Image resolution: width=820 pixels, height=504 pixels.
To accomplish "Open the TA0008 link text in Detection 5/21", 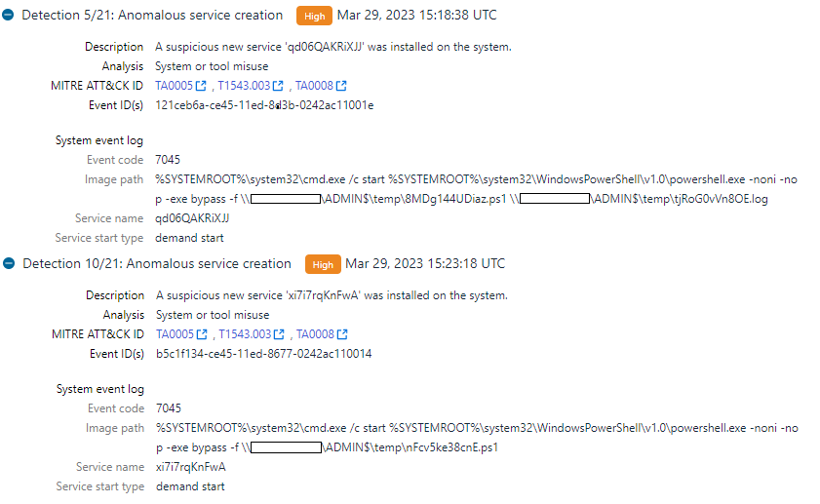I will [314, 86].
